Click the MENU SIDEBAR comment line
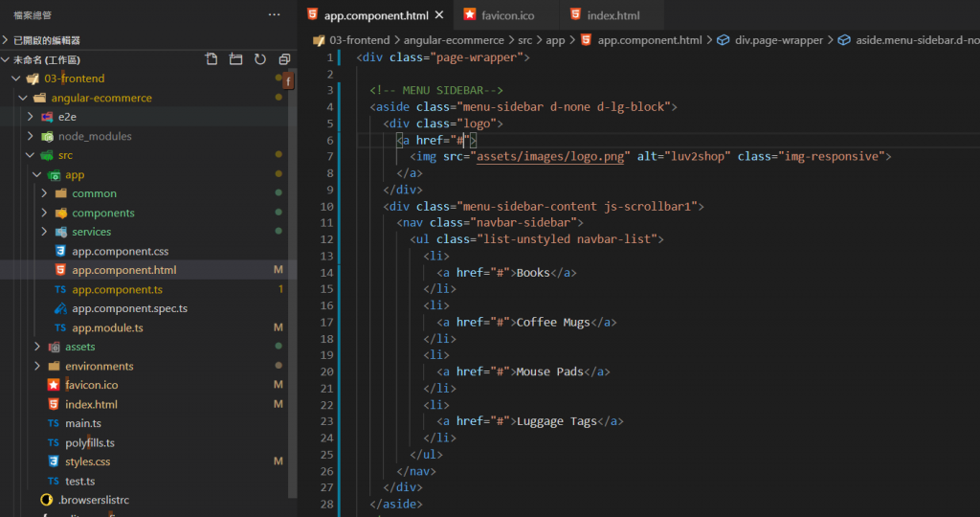 pos(436,90)
